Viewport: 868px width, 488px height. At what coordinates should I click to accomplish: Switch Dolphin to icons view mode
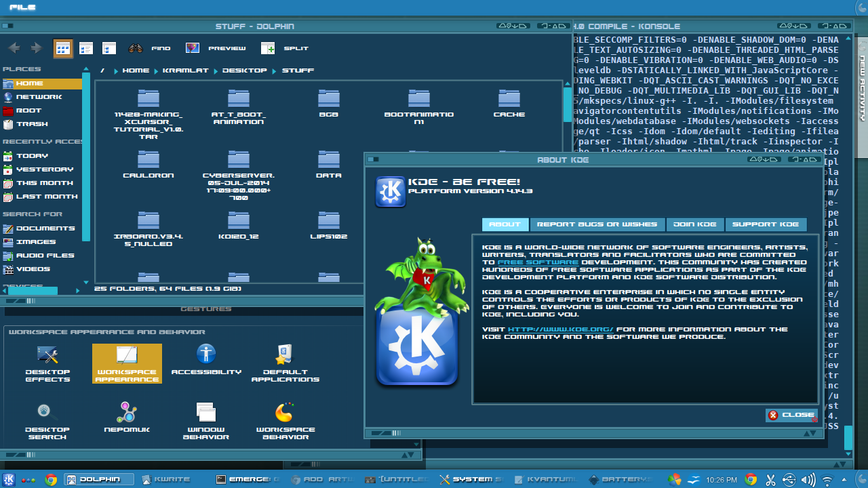coord(63,48)
